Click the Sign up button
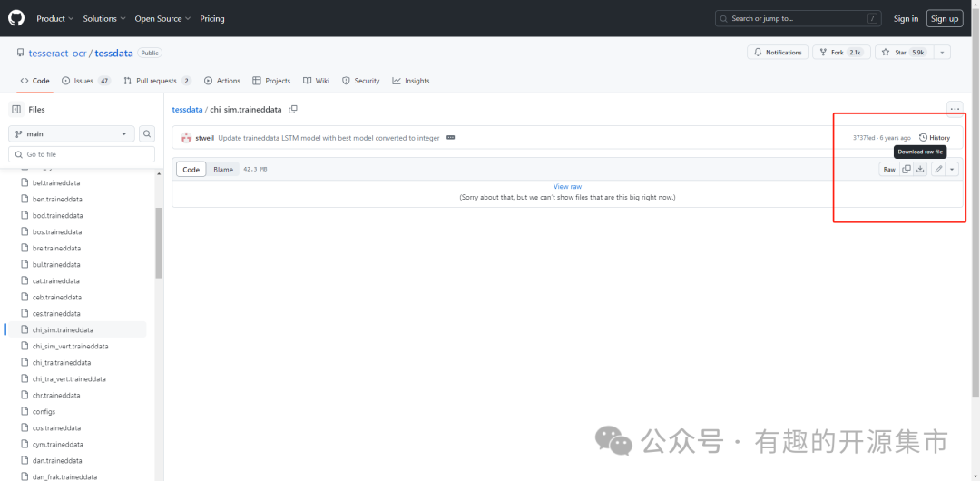The height and width of the screenshot is (481, 980). 945,19
